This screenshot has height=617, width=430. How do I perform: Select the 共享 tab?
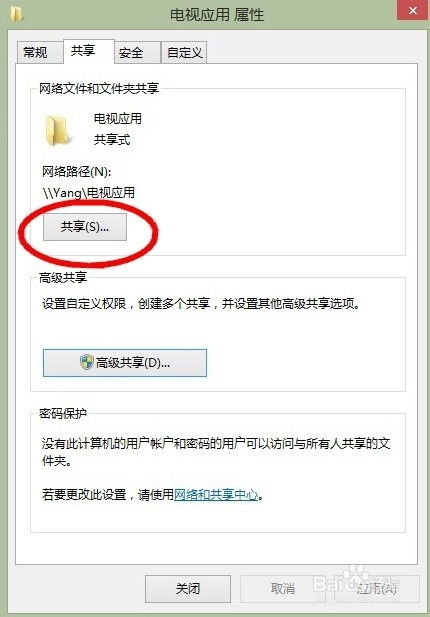pos(88,51)
